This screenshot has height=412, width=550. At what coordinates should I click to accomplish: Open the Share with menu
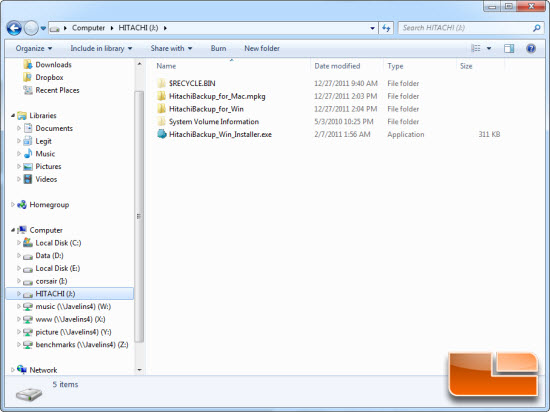coord(171,48)
